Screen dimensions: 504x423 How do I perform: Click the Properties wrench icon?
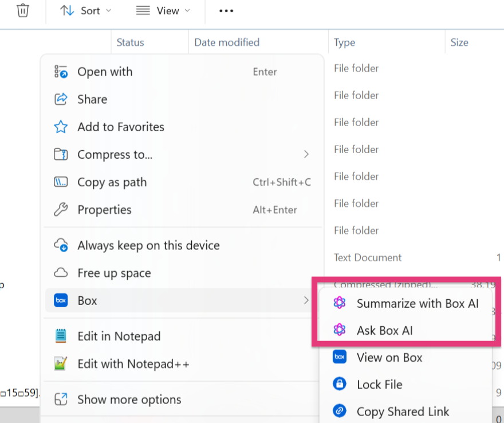(61, 210)
